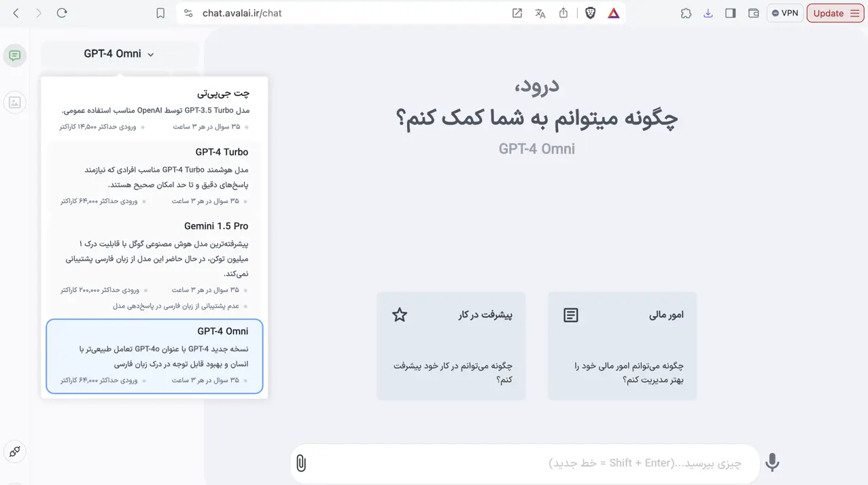Select the Gemini 1.5 Pro model option
This screenshot has height=485, width=868.
point(154,266)
